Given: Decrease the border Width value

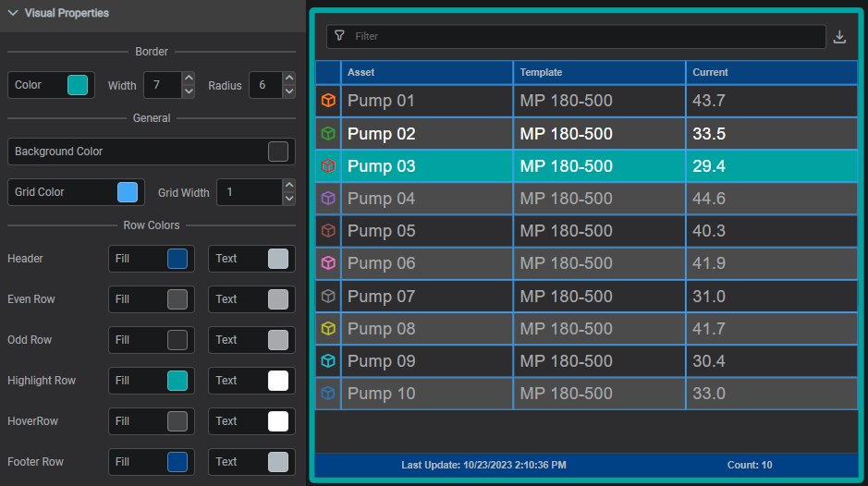Looking at the screenshot, I should point(189,91).
